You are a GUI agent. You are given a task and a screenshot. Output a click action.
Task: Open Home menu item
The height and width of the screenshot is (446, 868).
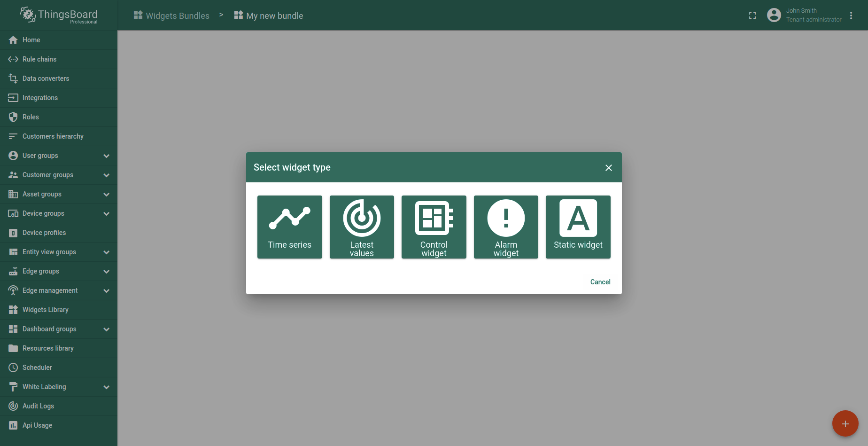(x=59, y=40)
